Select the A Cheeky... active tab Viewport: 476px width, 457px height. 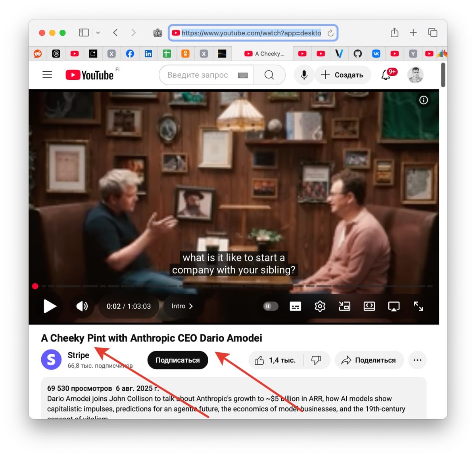[x=263, y=54]
